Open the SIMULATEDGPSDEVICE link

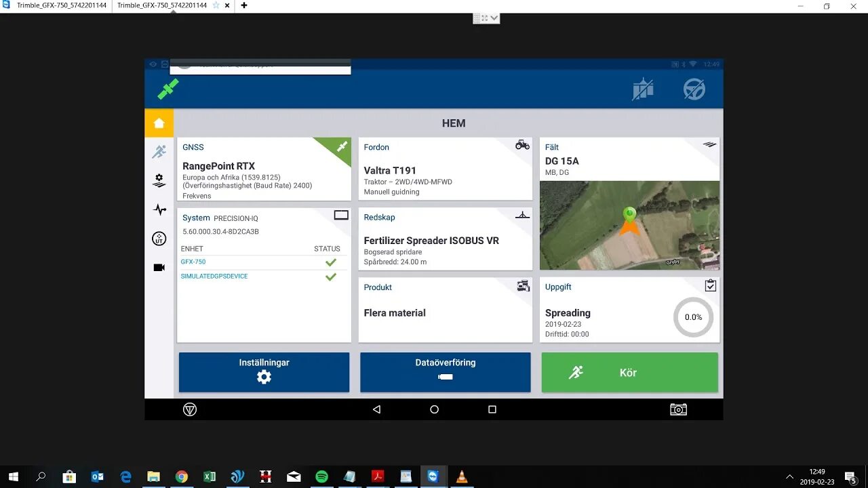(x=214, y=277)
